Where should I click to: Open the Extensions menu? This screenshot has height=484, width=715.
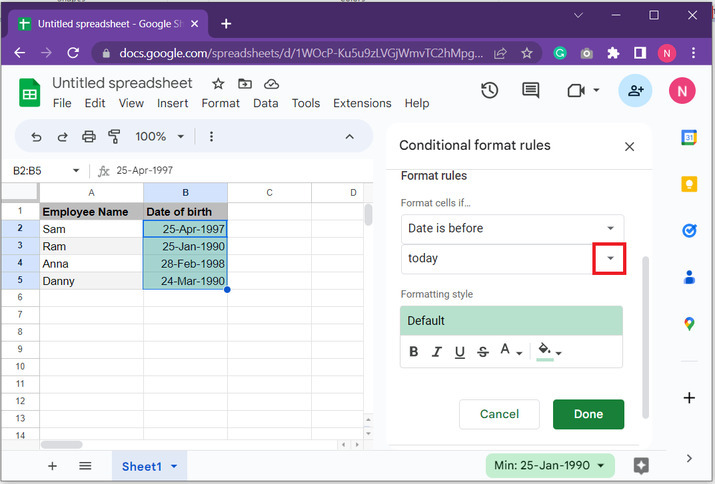click(362, 104)
